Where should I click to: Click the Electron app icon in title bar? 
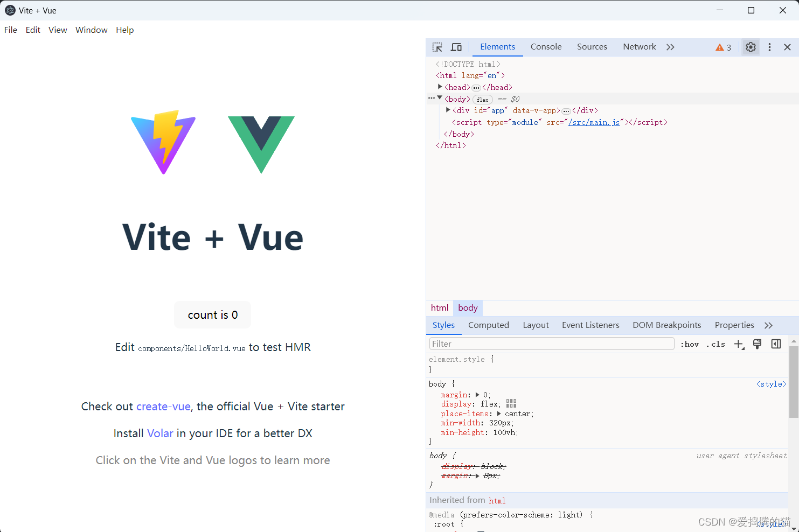coord(10,10)
